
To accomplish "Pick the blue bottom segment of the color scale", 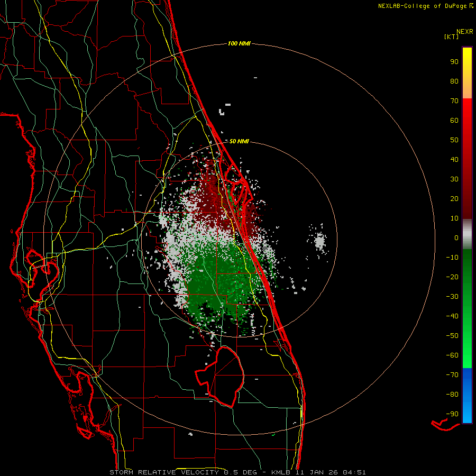I will [467, 396].
